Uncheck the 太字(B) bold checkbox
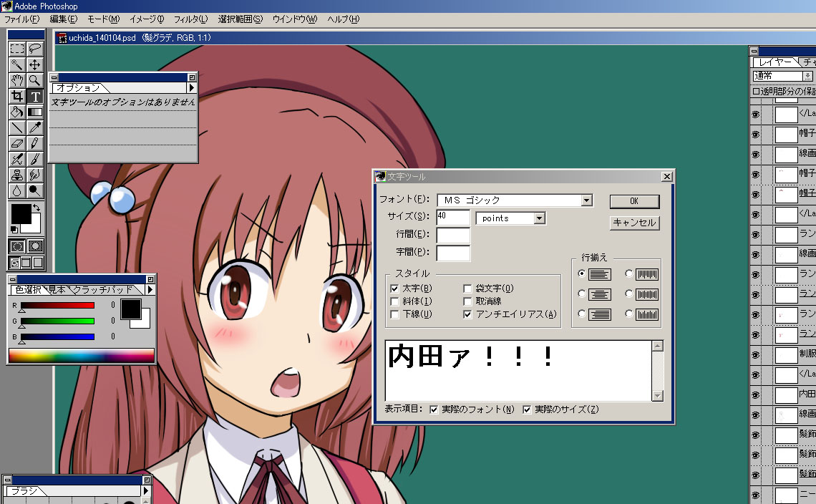Image resolution: width=816 pixels, height=504 pixels. coord(394,289)
